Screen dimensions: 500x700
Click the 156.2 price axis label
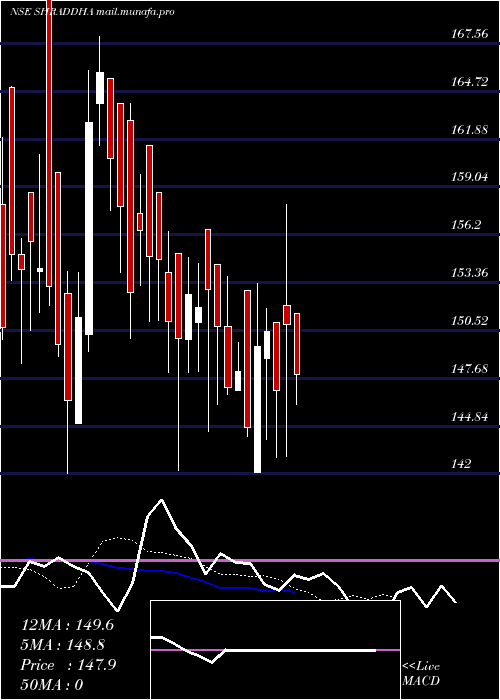(466, 225)
